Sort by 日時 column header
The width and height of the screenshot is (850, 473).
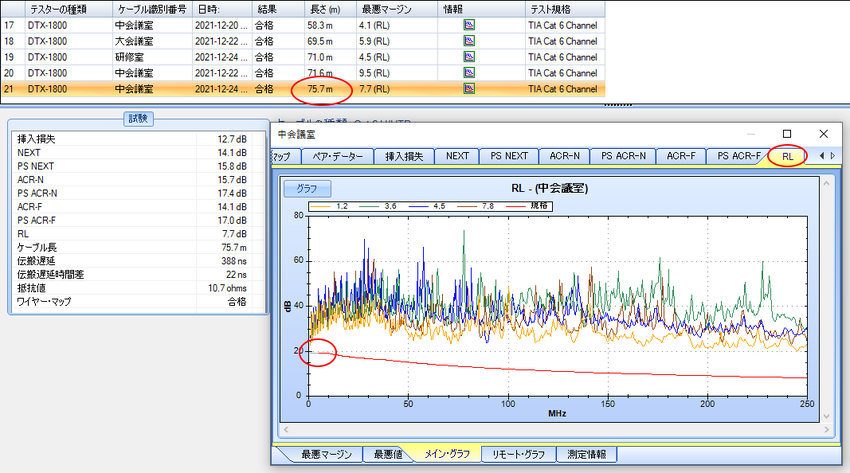coord(222,9)
